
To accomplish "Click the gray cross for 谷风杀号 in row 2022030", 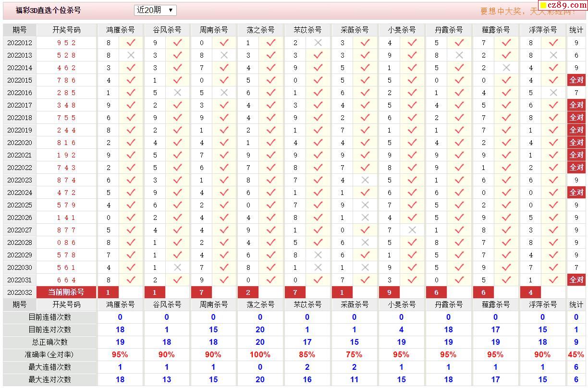I will (x=177, y=267).
